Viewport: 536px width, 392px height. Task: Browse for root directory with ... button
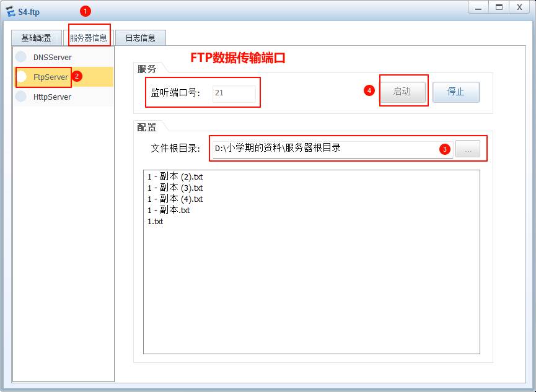click(x=468, y=149)
